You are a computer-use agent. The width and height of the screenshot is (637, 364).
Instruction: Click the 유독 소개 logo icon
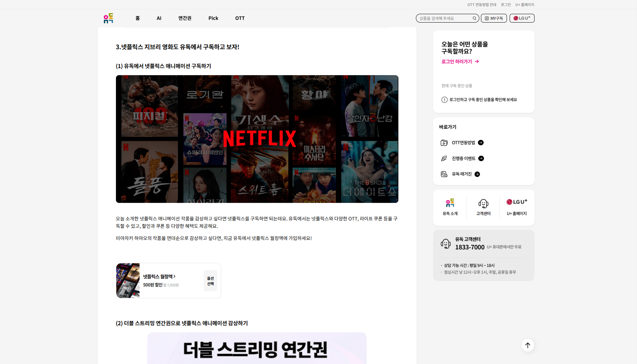coord(450,203)
